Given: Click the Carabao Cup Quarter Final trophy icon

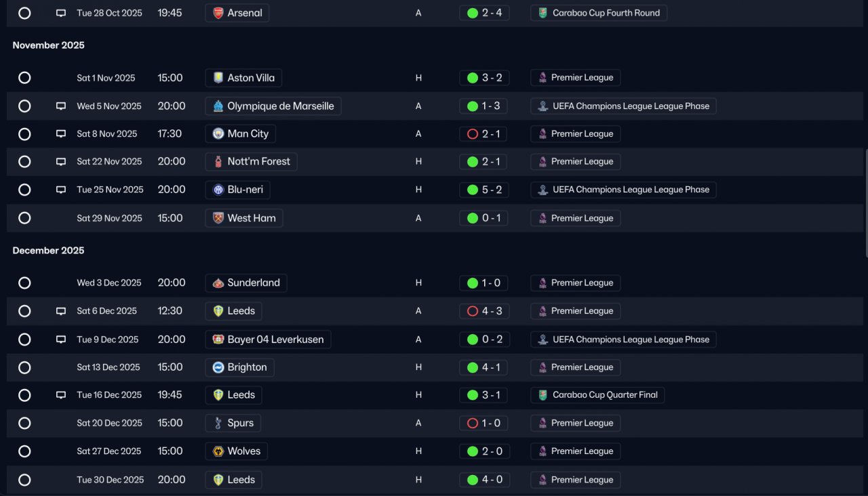Looking at the screenshot, I should pyautogui.click(x=542, y=395).
